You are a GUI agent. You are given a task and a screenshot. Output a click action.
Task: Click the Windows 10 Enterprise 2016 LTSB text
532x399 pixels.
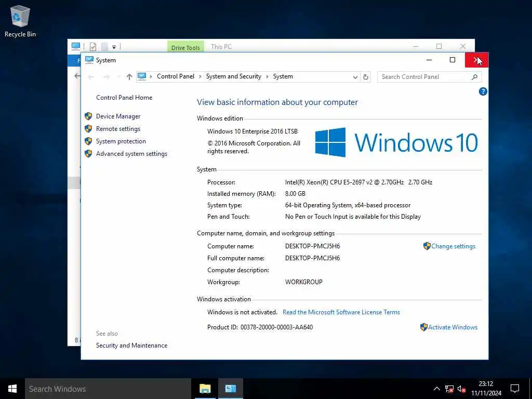click(252, 131)
